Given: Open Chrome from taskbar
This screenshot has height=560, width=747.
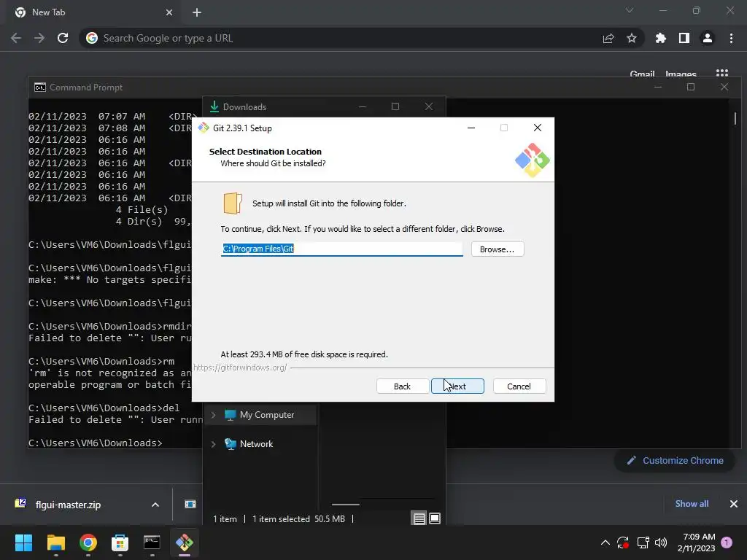Looking at the screenshot, I should (x=88, y=542).
